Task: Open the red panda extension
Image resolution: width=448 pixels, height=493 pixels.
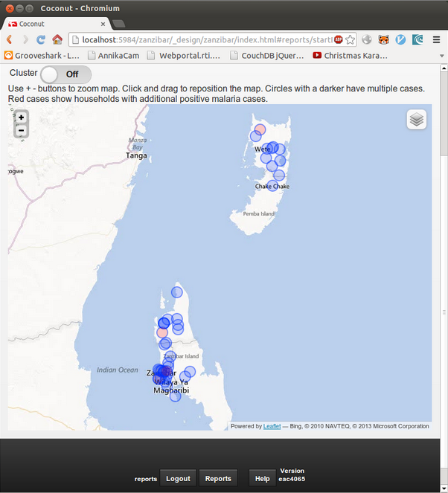Action: click(383, 39)
